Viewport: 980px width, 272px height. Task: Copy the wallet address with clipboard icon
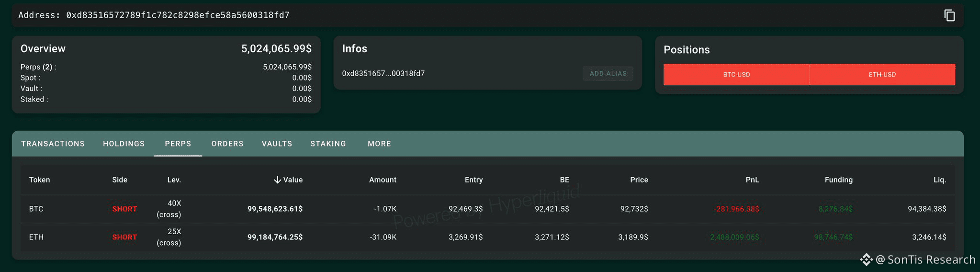click(949, 15)
